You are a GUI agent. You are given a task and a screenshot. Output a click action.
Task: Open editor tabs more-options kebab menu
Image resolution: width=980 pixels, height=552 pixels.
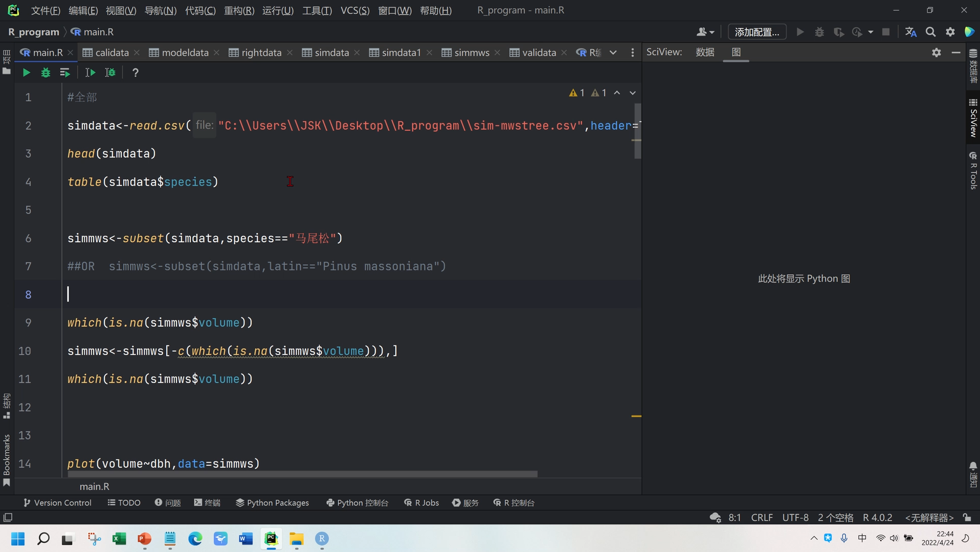click(x=633, y=52)
